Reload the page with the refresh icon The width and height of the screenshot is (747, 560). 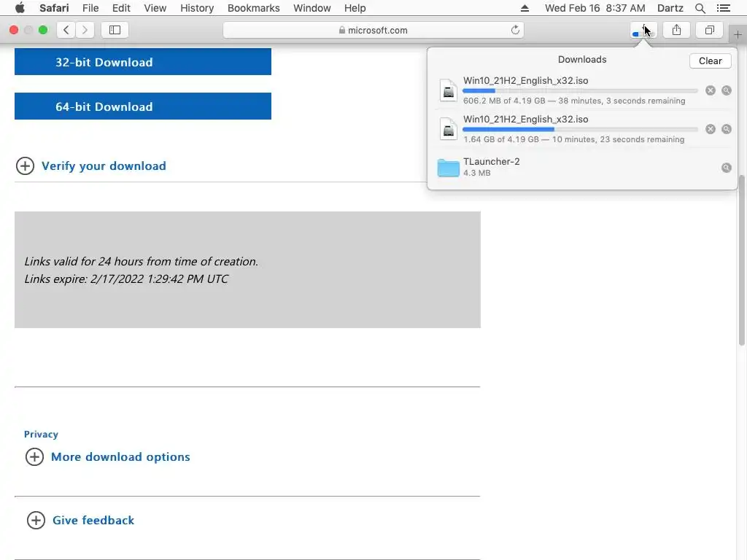point(515,30)
